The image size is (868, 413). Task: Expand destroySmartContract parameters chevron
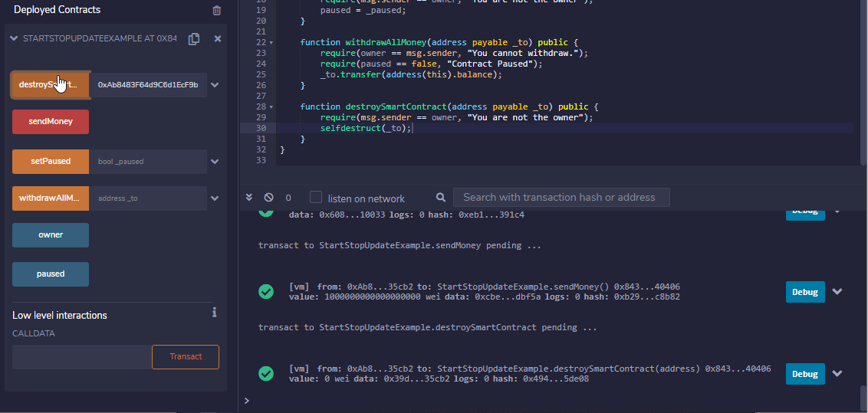[215, 85]
